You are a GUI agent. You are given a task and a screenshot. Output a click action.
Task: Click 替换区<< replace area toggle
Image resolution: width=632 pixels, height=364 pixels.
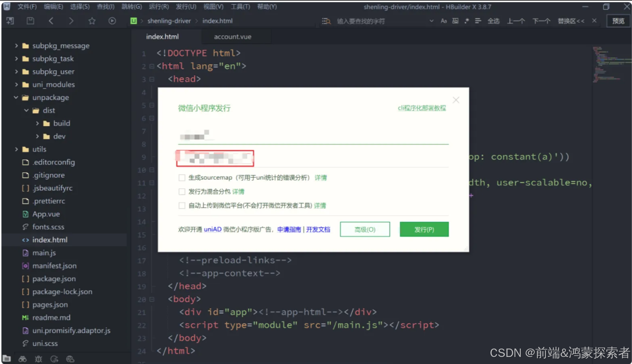coord(571,21)
